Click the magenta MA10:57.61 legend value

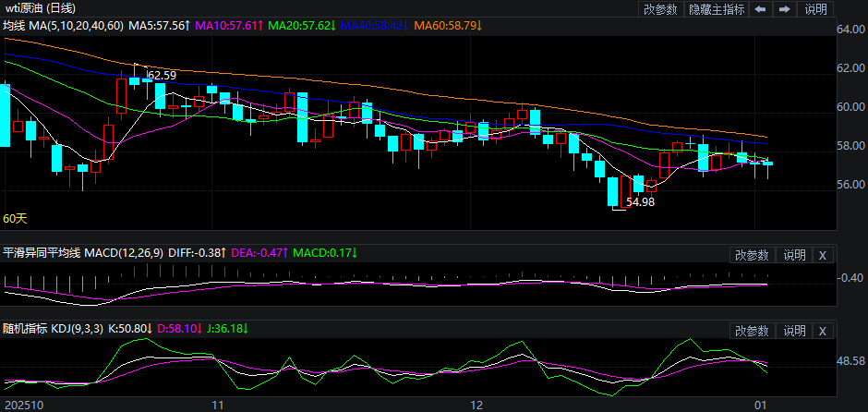226,26
